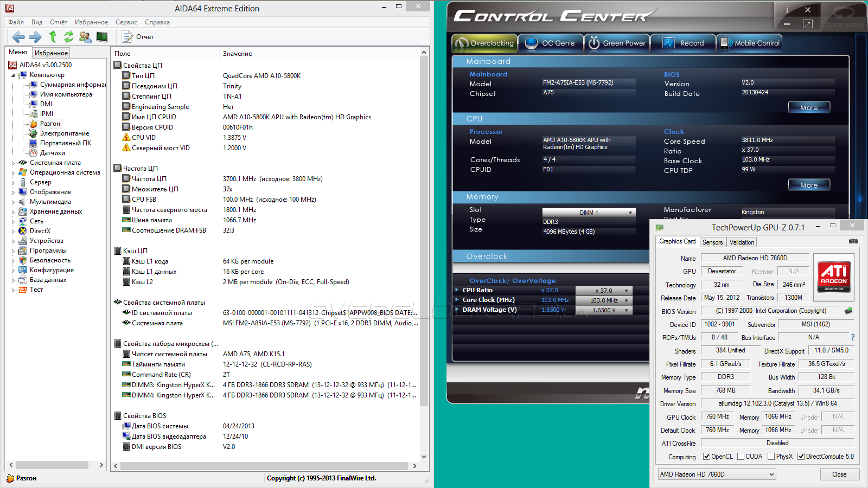Select the DirectX item in AIDA64 tree
This screenshot has width=868, height=488.
pos(35,231)
